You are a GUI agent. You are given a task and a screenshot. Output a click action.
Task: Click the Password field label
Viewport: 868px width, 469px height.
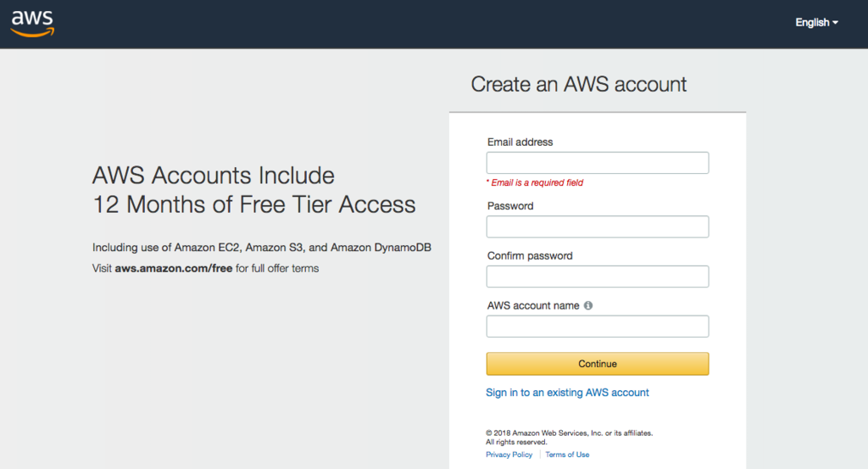pos(510,206)
